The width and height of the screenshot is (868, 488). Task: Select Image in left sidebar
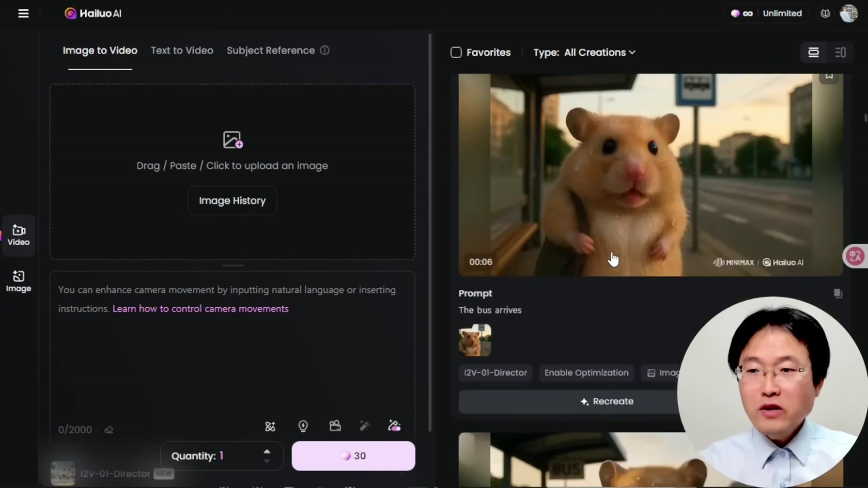18,282
